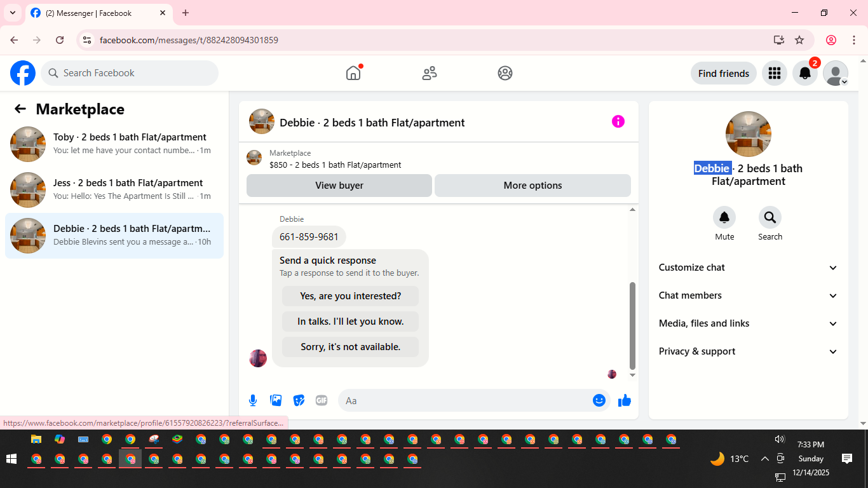Screen dimensions: 868x488
Task: Expand Media, files and links section
Action: tap(749, 323)
